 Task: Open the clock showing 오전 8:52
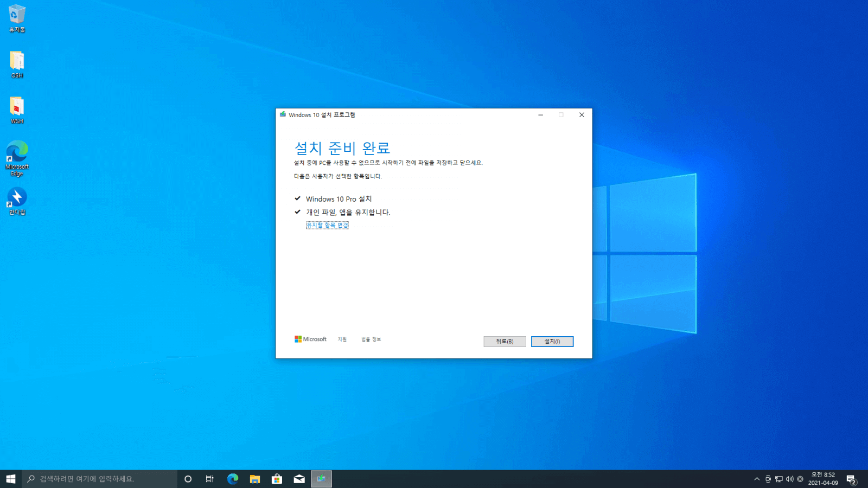[x=823, y=479]
